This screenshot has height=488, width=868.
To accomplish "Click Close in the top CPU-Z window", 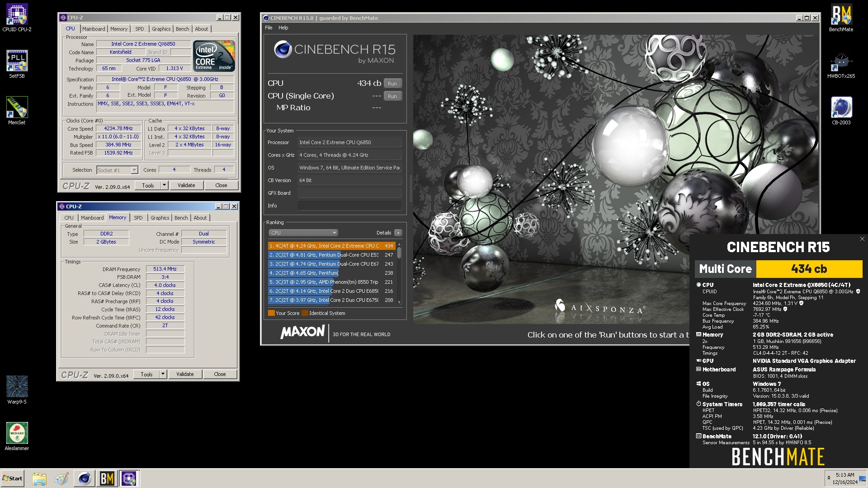I will click(x=221, y=185).
